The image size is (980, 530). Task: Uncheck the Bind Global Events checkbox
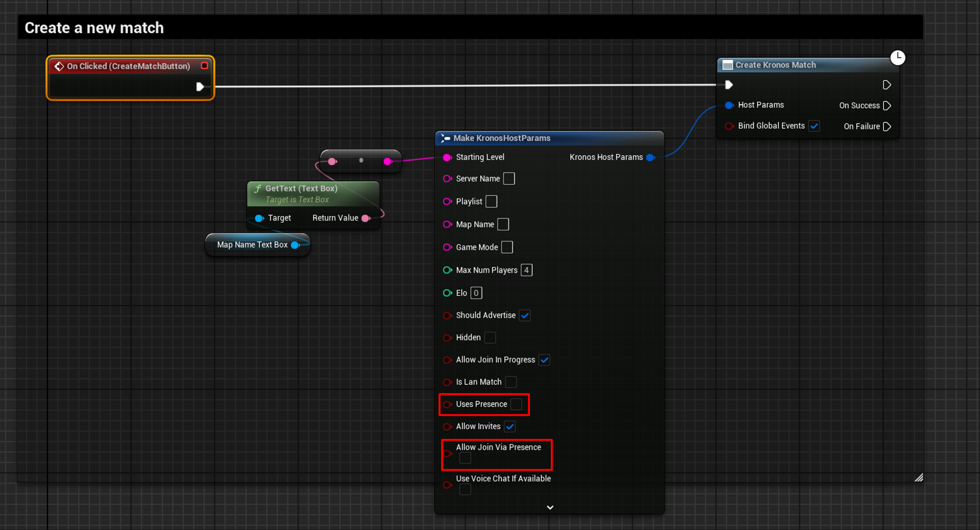(814, 126)
